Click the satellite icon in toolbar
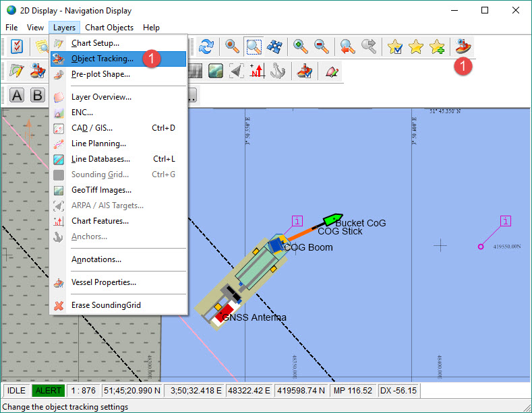The image size is (532, 413). point(275,46)
